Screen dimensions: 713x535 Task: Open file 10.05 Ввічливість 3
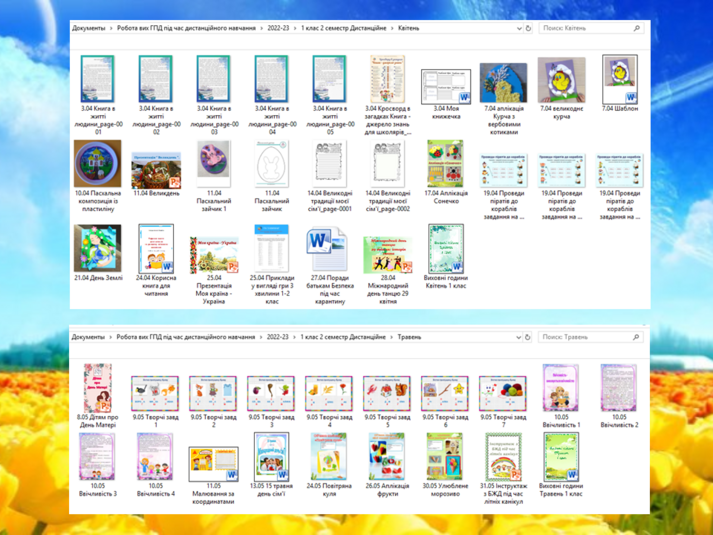coord(97,465)
